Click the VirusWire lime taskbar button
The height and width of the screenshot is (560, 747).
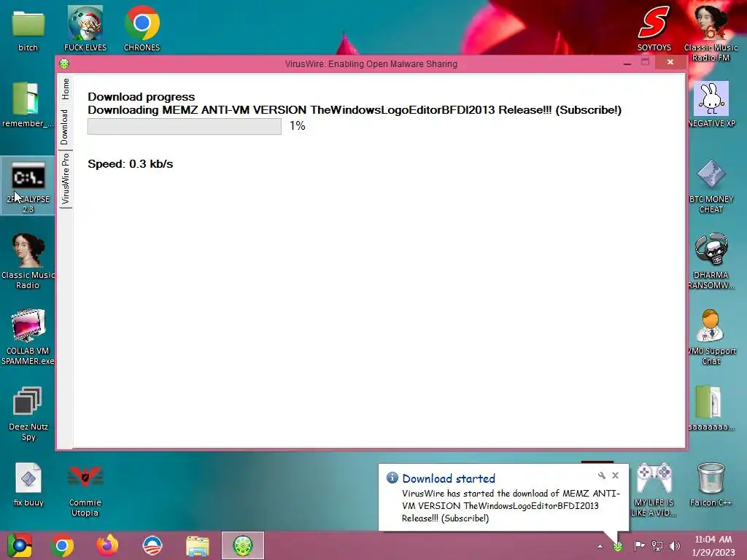point(243,545)
